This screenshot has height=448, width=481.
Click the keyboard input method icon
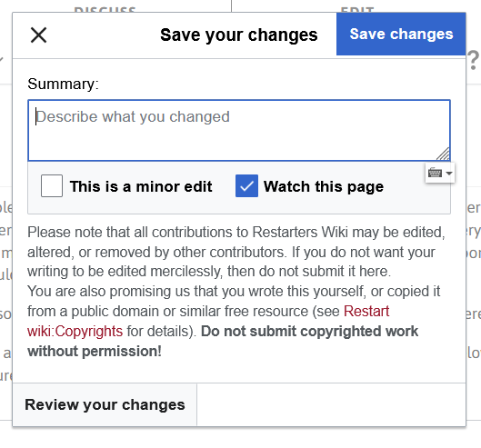tap(435, 173)
